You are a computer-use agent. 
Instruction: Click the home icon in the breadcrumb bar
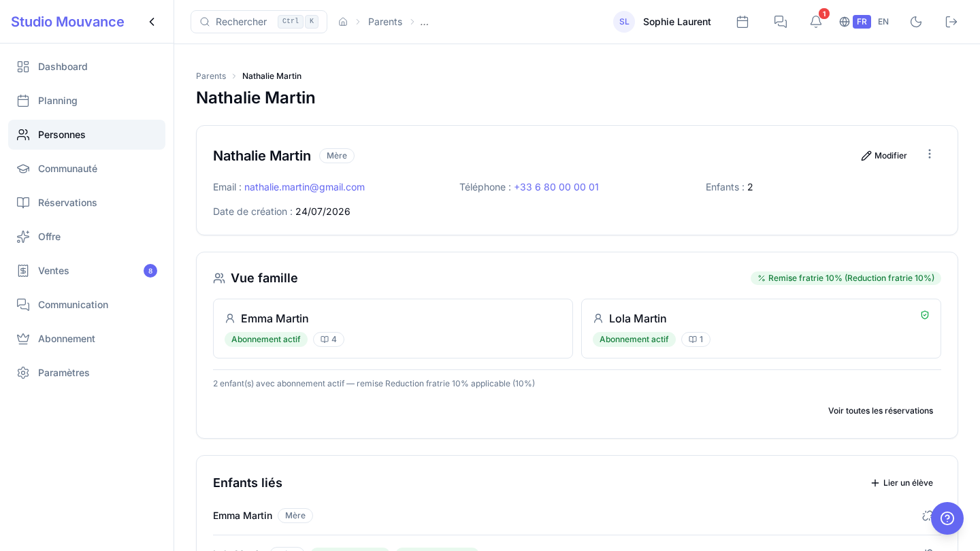[x=343, y=22]
